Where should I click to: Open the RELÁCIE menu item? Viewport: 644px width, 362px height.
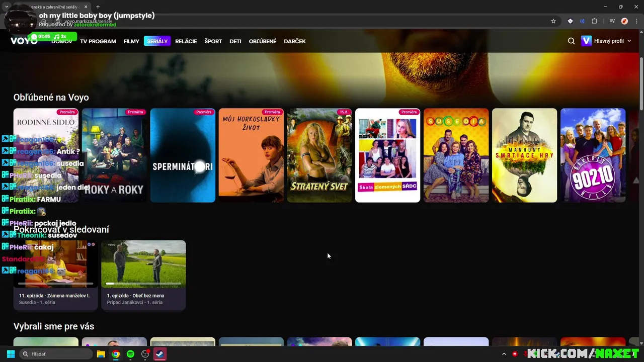[186, 41]
